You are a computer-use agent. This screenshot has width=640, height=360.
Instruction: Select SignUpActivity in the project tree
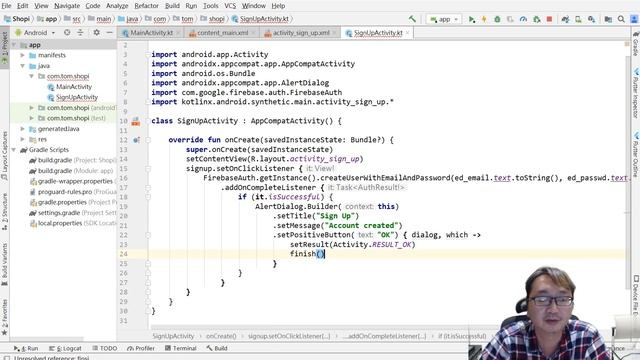pos(77,98)
